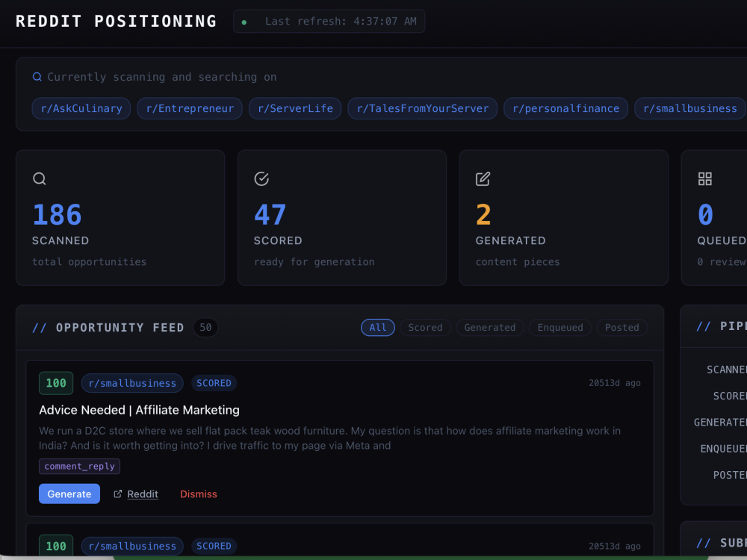This screenshot has width=747, height=560.
Task: Click the Last refresh timestamp badge
Action: (329, 22)
